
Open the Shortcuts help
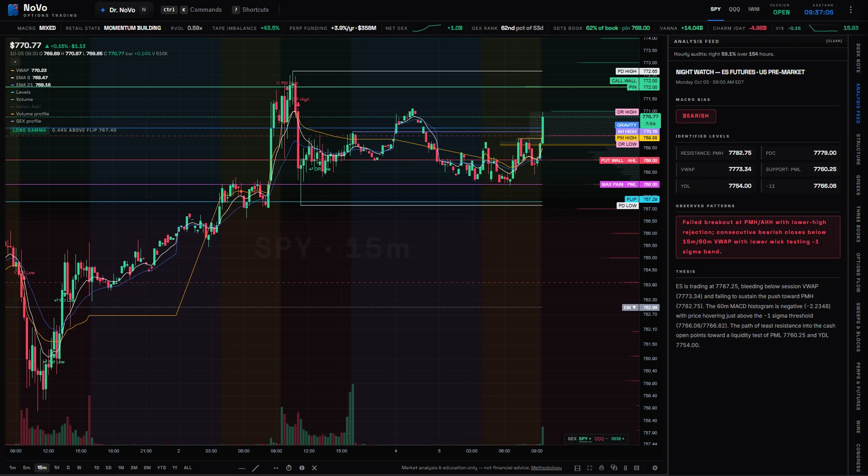[x=250, y=10]
